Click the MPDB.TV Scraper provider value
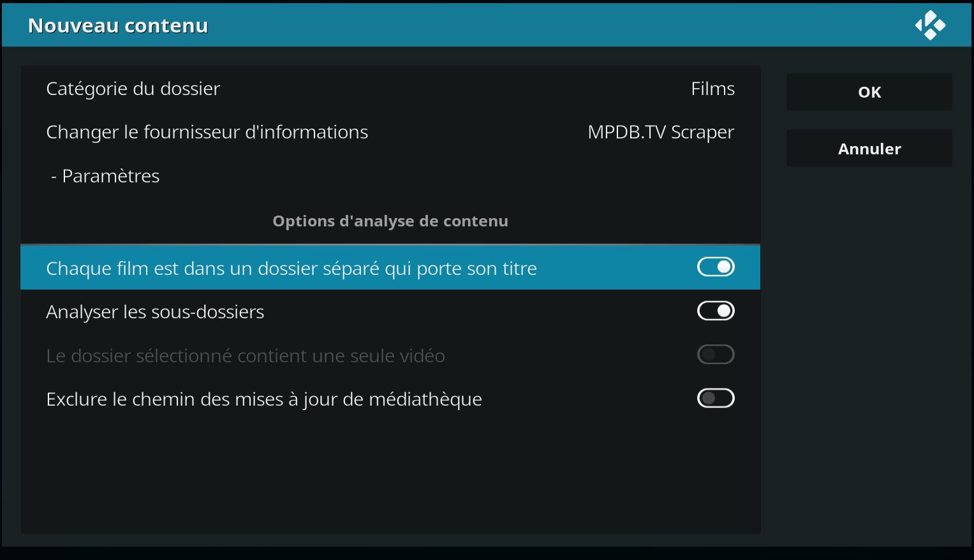Screen dimensions: 974x560 click(661, 132)
